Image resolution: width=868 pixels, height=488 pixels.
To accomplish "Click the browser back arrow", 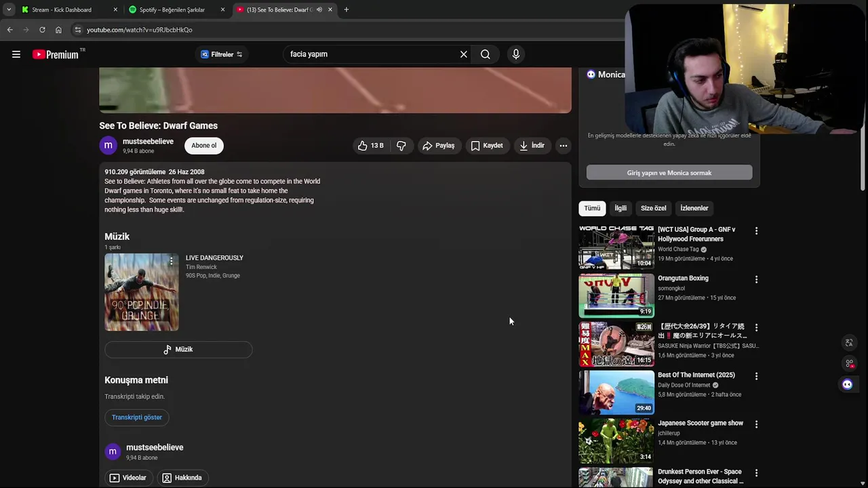I will click(x=9, y=30).
